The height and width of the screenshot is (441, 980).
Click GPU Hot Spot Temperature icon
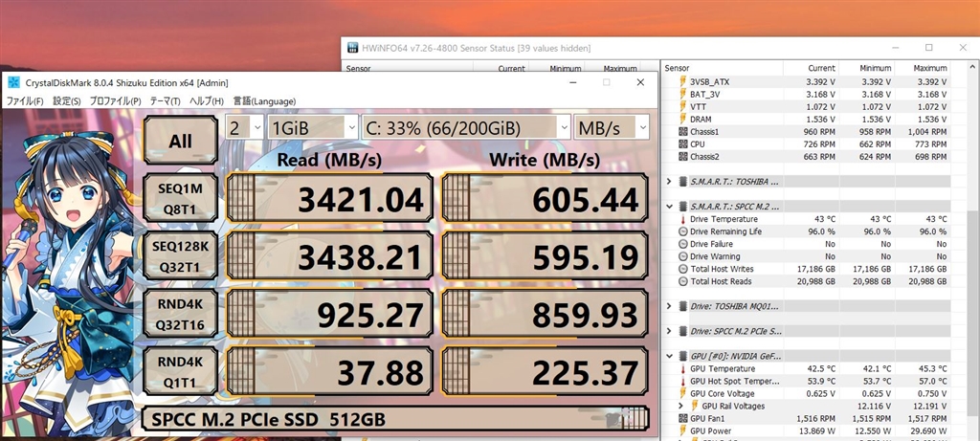tap(683, 382)
